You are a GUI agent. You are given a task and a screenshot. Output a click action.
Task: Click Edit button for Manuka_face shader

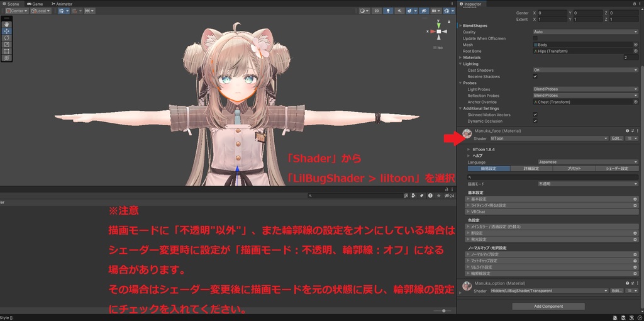[x=616, y=138]
